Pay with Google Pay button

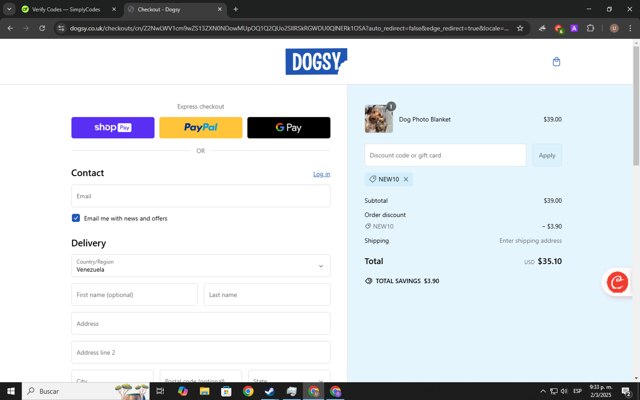coord(289,127)
